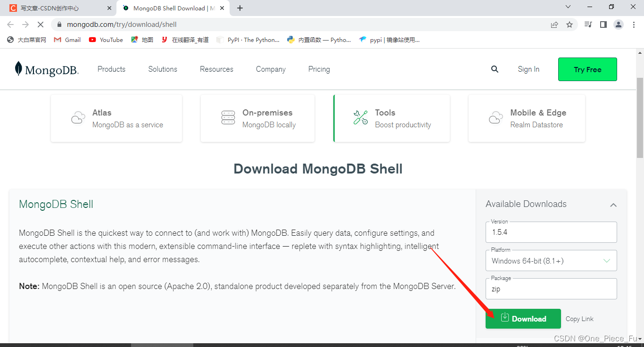Click the Copy Link link
This screenshot has height=347, width=644.
click(580, 319)
